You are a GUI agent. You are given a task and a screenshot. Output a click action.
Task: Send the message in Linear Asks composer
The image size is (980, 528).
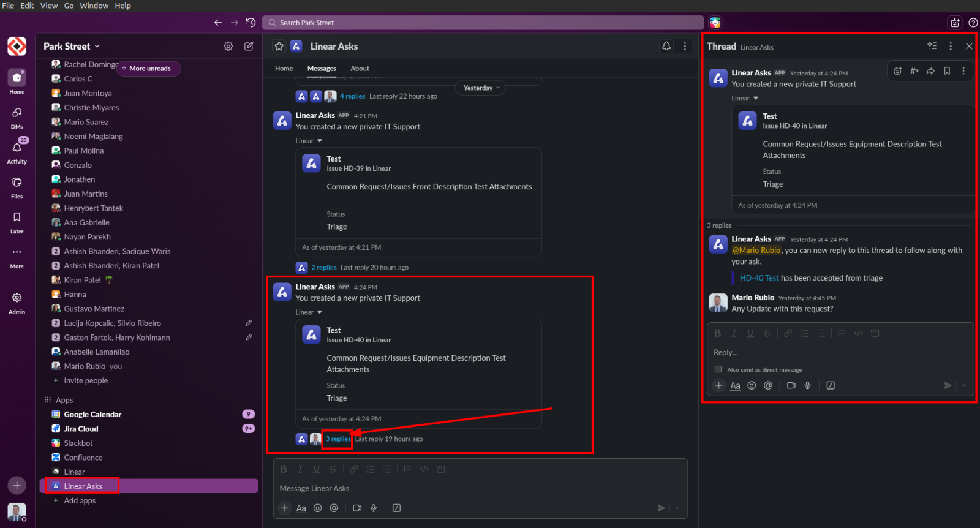click(x=661, y=508)
